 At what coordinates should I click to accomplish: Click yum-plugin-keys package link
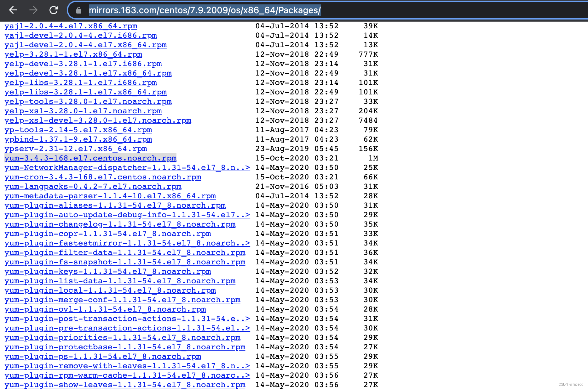108,272
